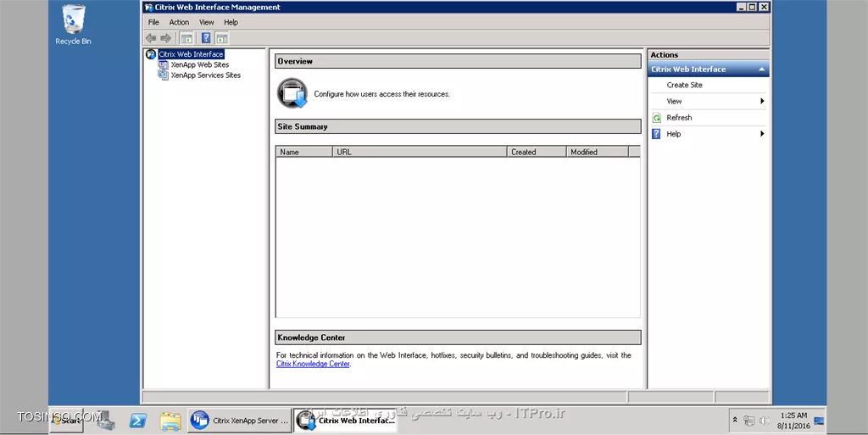Open Windows Explorer folder on taskbar

[x=170, y=421]
